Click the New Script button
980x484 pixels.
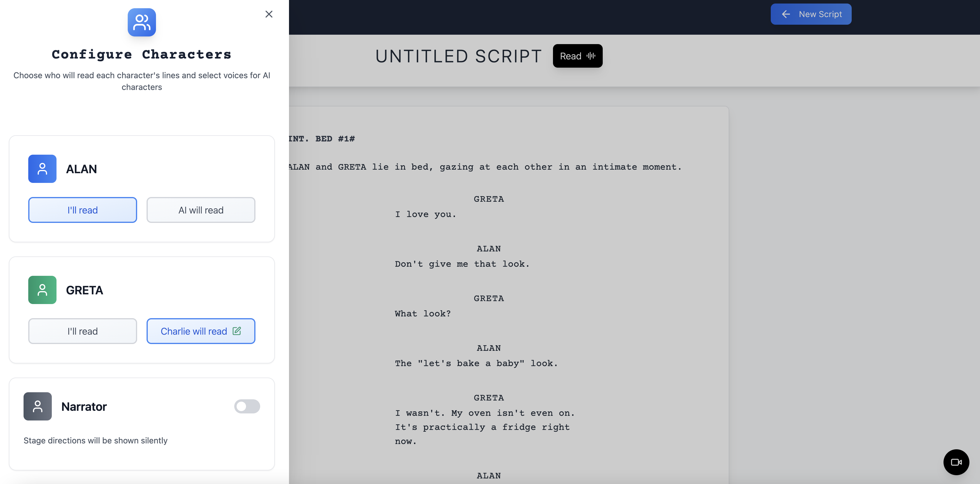(x=820, y=14)
